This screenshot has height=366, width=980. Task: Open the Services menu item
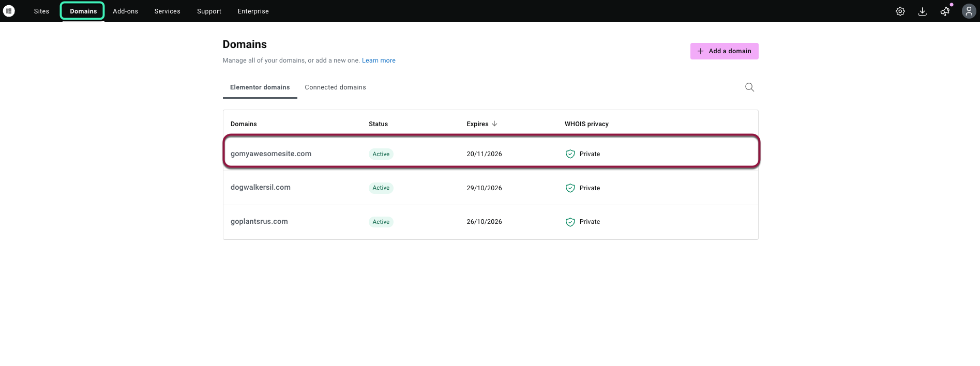(167, 11)
